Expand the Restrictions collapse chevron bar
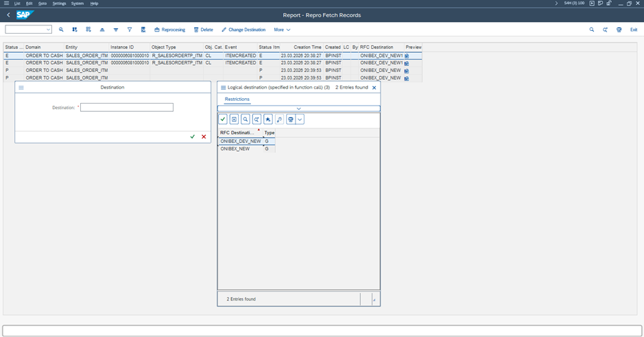Viewport: 644px width, 337px height. pos(298,108)
